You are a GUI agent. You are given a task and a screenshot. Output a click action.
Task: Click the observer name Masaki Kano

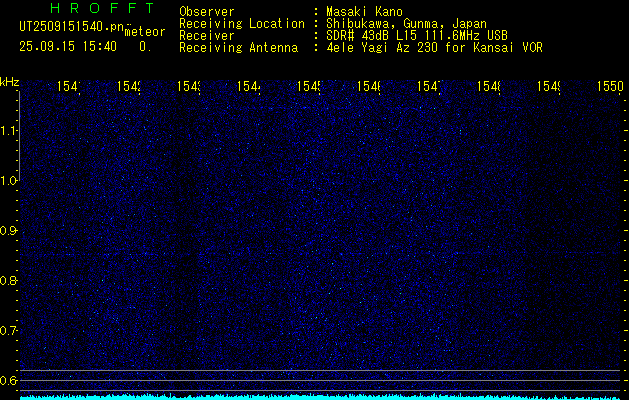coord(364,12)
